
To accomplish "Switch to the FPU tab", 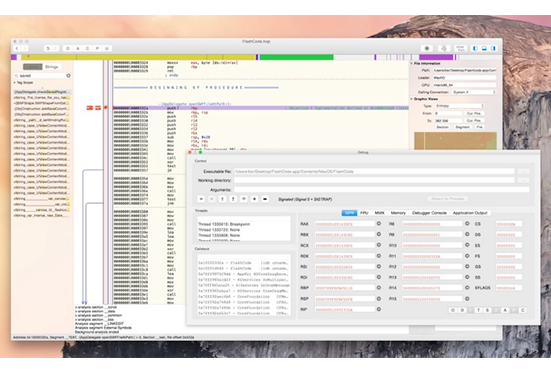I will pyautogui.click(x=364, y=213).
